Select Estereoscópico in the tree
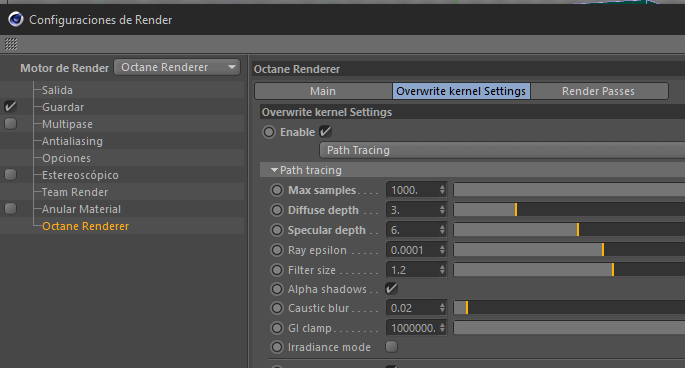Image resolution: width=685 pixels, height=368 pixels. pyautogui.click(x=80, y=175)
